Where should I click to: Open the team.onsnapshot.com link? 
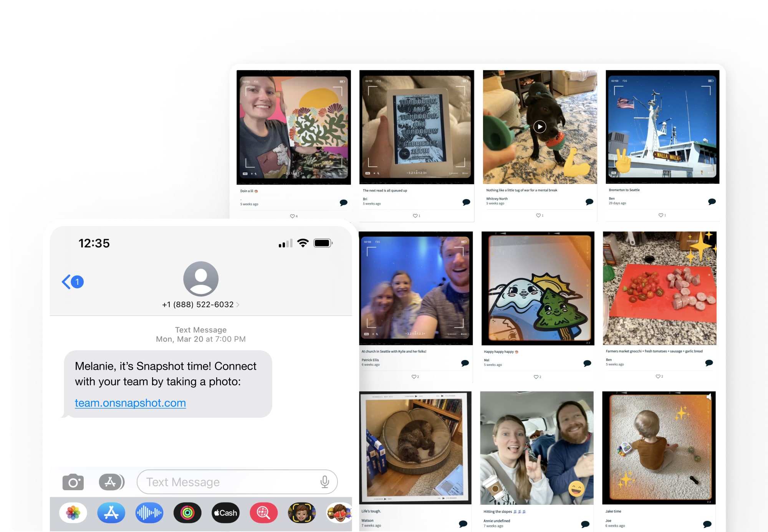(130, 403)
